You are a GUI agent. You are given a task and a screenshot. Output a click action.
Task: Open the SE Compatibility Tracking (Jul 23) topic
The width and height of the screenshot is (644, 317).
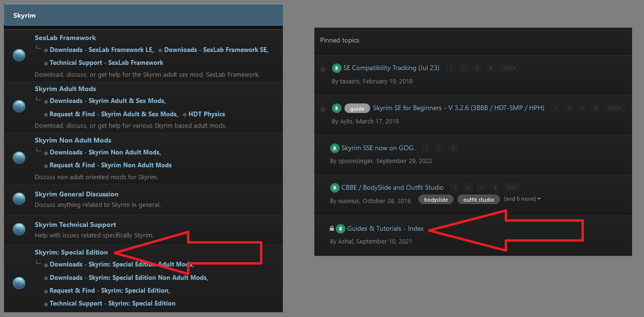[x=391, y=68]
